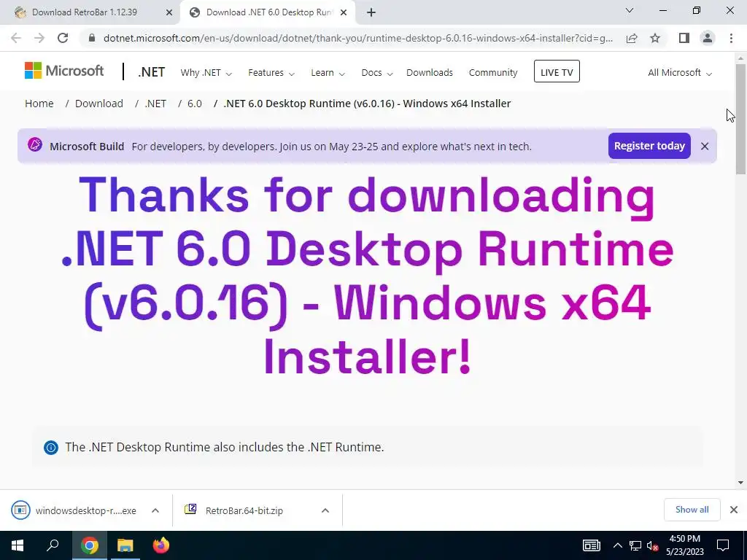The height and width of the screenshot is (560, 747).
Task: Open the News and interests taskbar icon
Action: 591,545
